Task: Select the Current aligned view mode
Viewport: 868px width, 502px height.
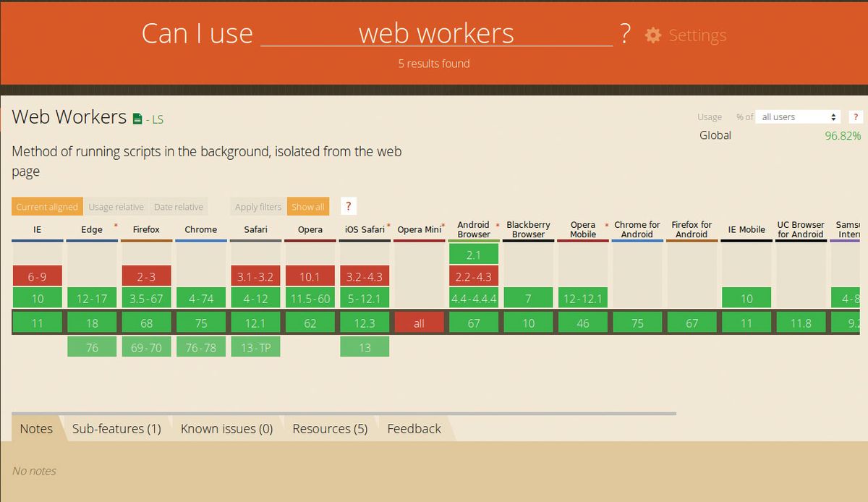Action: coord(46,206)
